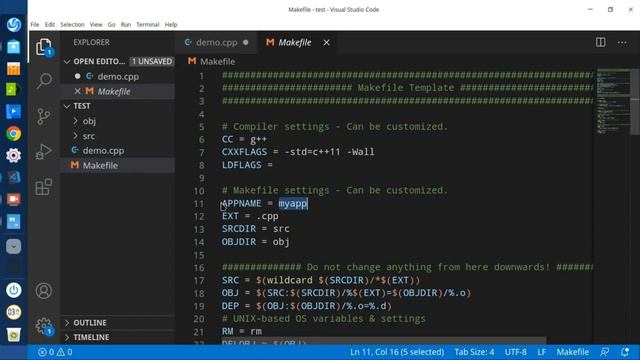
Task: Open the deepin launcher icon
Action: (x=13, y=24)
